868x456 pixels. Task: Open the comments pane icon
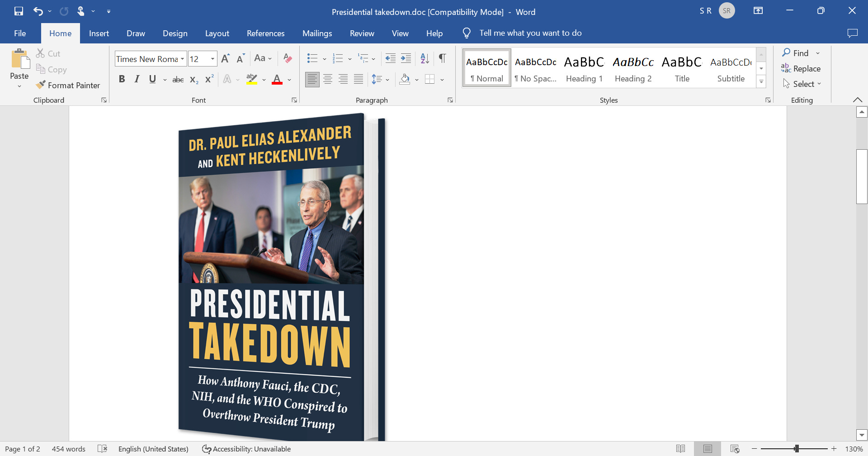point(852,33)
